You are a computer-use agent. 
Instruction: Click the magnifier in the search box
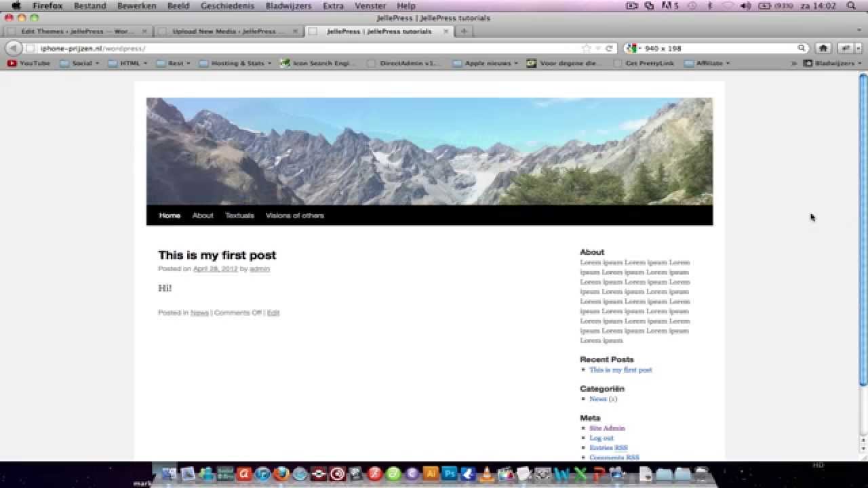click(802, 48)
